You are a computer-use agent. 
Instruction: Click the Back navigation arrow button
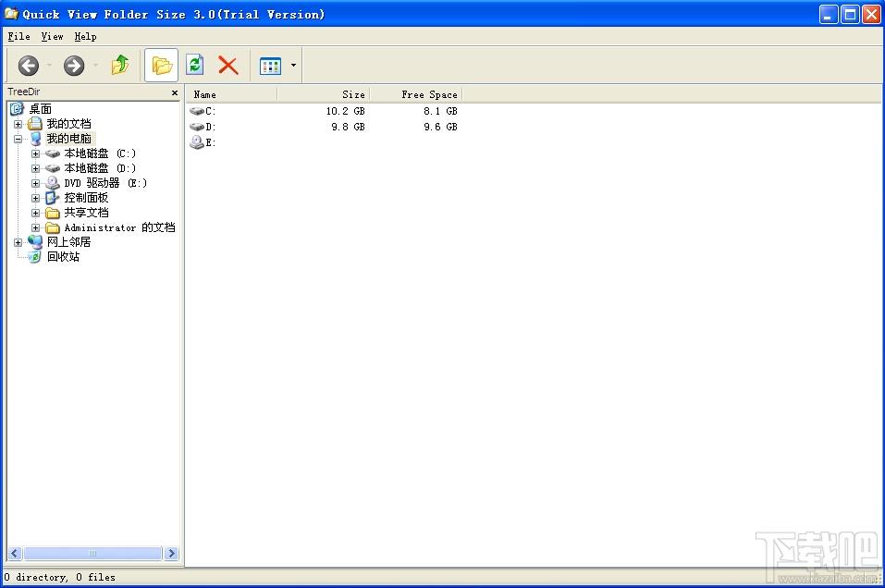29,66
